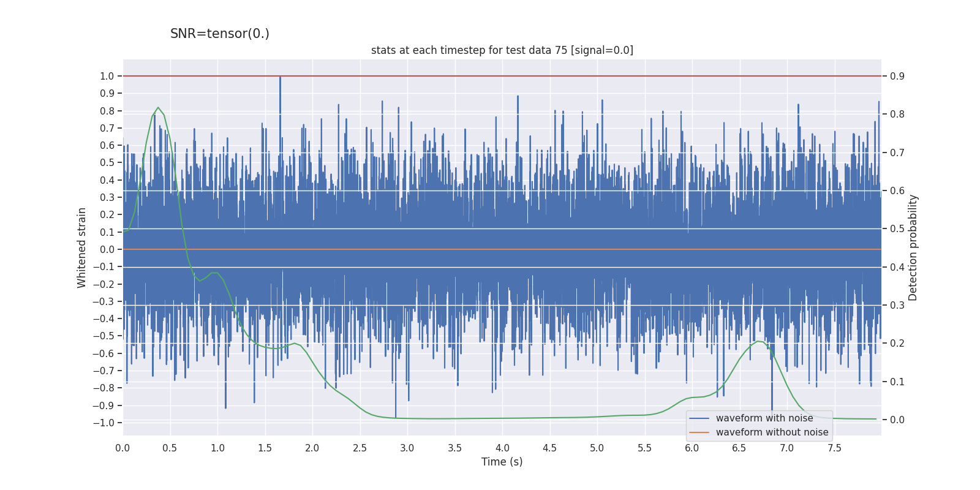This screenshot has width=980, height=490.
Task: Click the x-axis tick label 2.5
Action: click(x=360, y=448)
